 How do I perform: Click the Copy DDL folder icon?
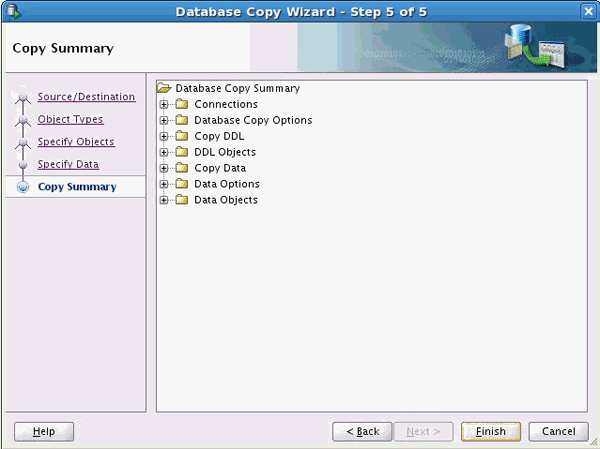(181, 136)
